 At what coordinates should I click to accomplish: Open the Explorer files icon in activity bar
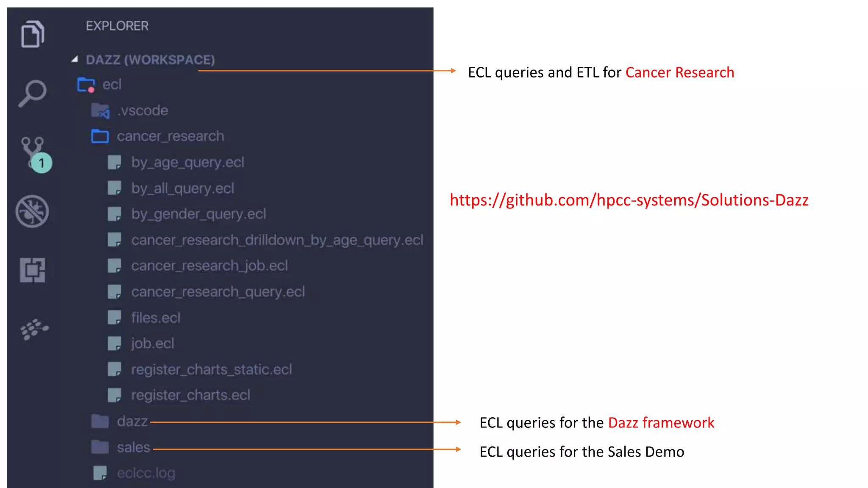tap(33, 34)
